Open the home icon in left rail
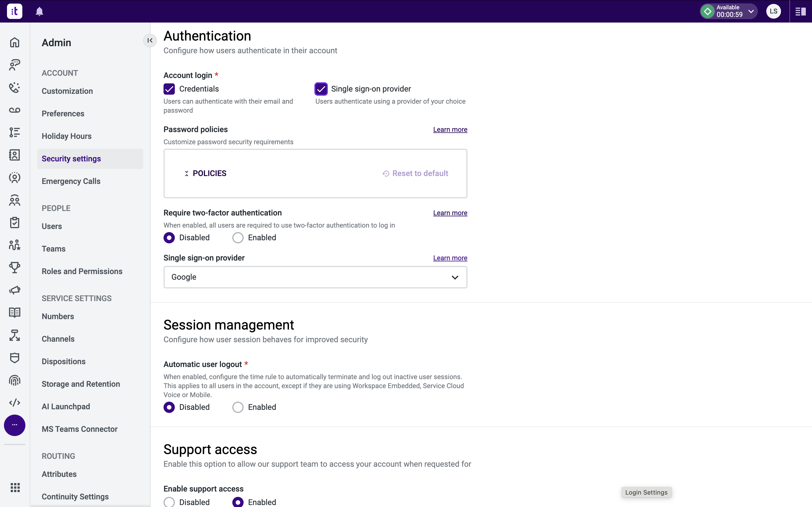The width and height of the screenshot is (812, 507). 14,43
